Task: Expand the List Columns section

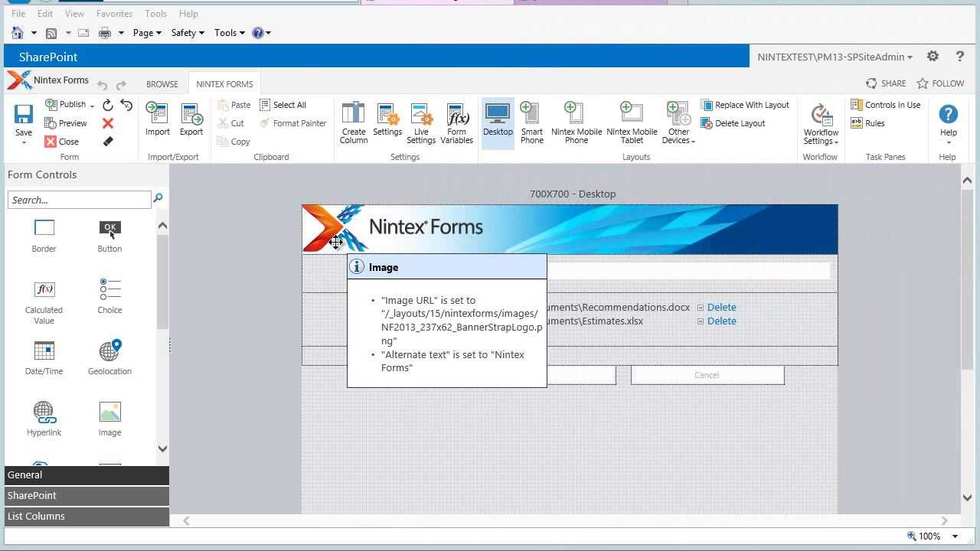Action: pos(87,516)
